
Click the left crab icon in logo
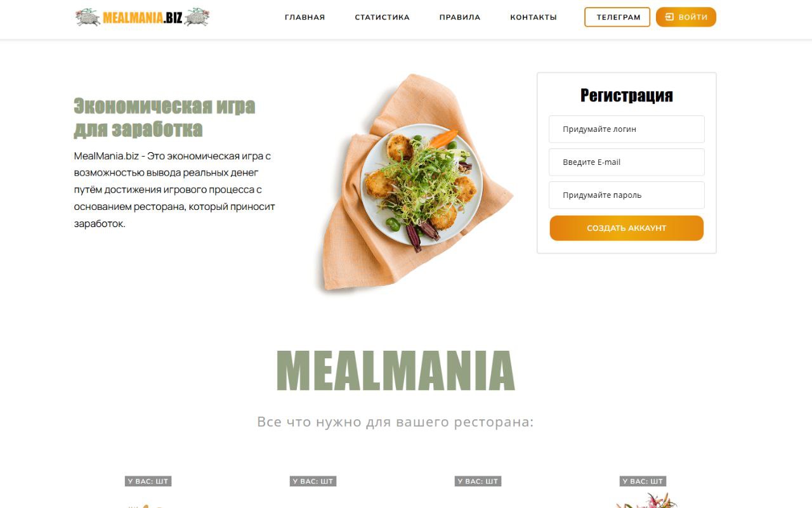88,18
